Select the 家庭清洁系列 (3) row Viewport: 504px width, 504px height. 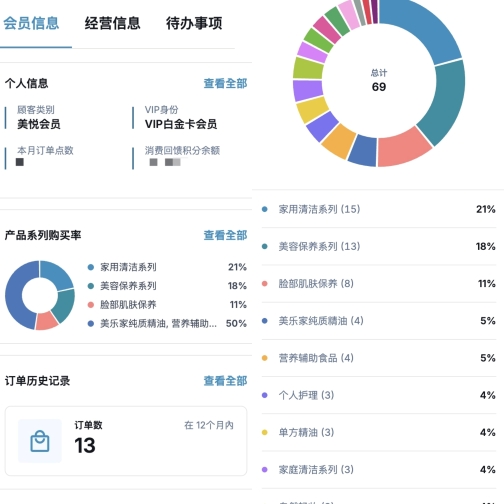click(x=379, y=470)
